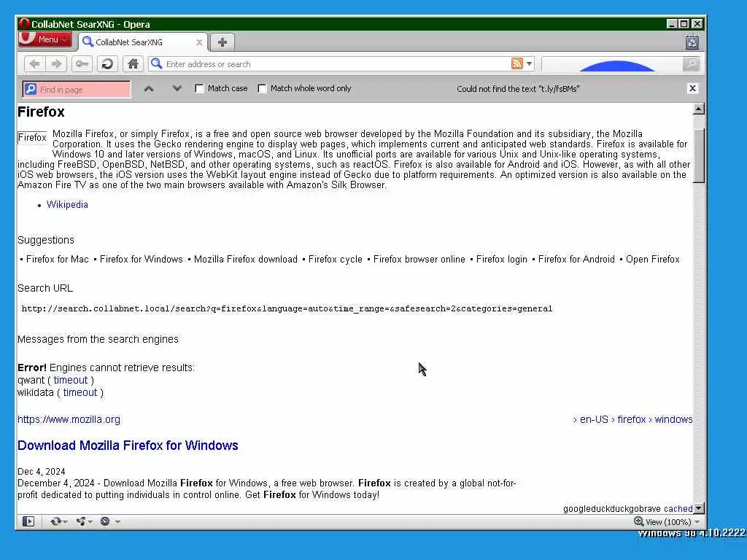Expand the View (100%) zoom dropdown arrow

tap(697, 522)
